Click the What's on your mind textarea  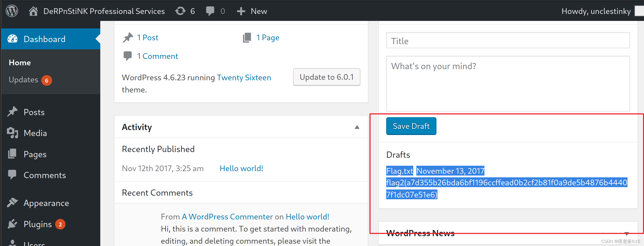(508, 83)
